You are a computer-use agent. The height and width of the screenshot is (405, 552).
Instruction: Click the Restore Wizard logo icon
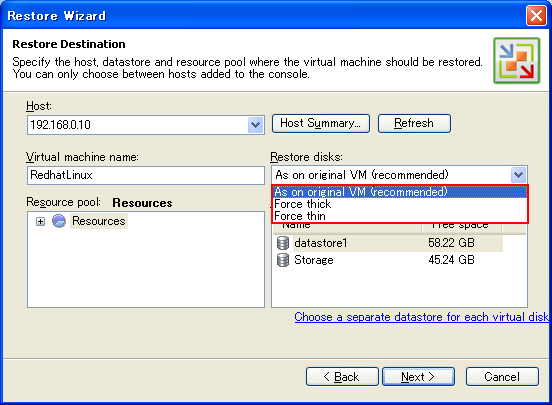click(516, 61)
